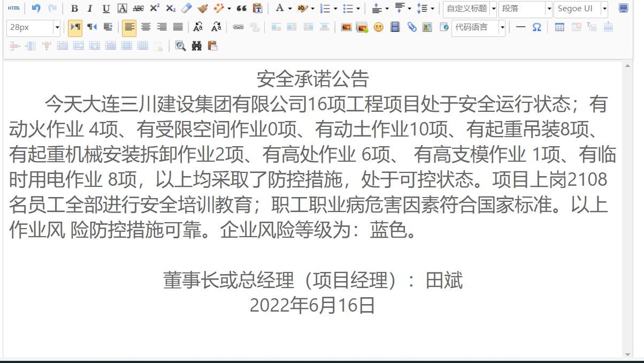Add character border to text

(x=122, y=9)
